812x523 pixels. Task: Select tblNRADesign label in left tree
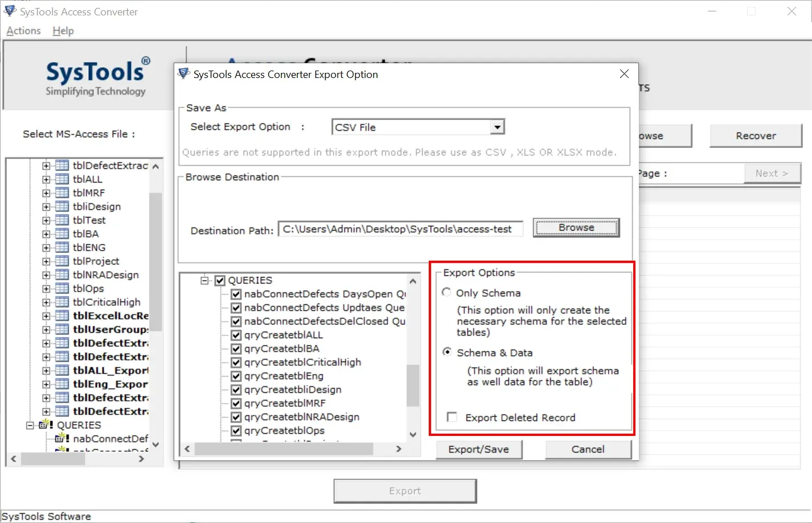click(106, 275)
